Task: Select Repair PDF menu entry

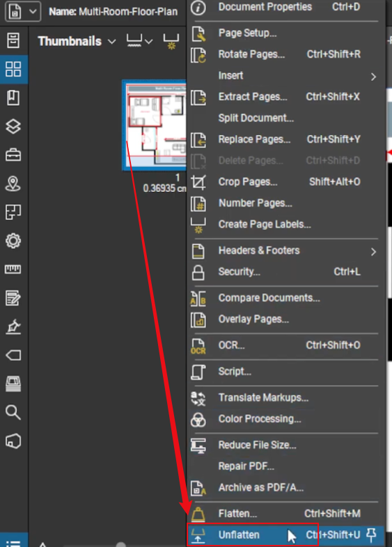Action: (285, 466)
